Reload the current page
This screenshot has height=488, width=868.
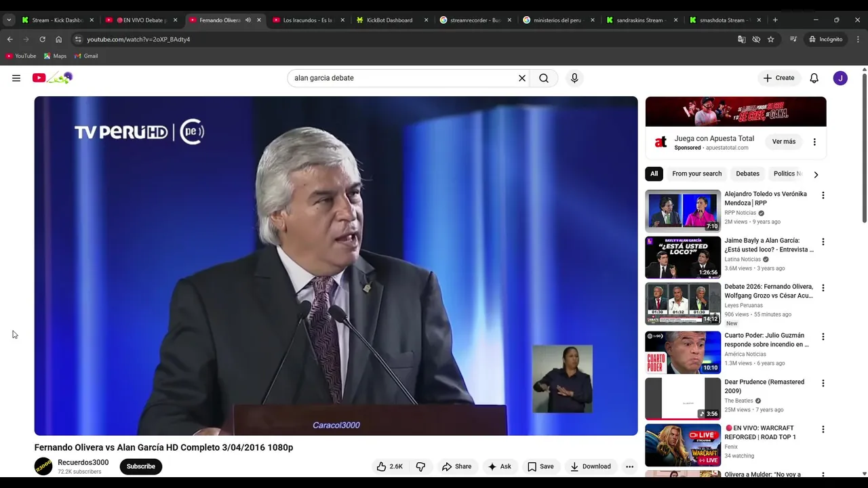point(42,39)
